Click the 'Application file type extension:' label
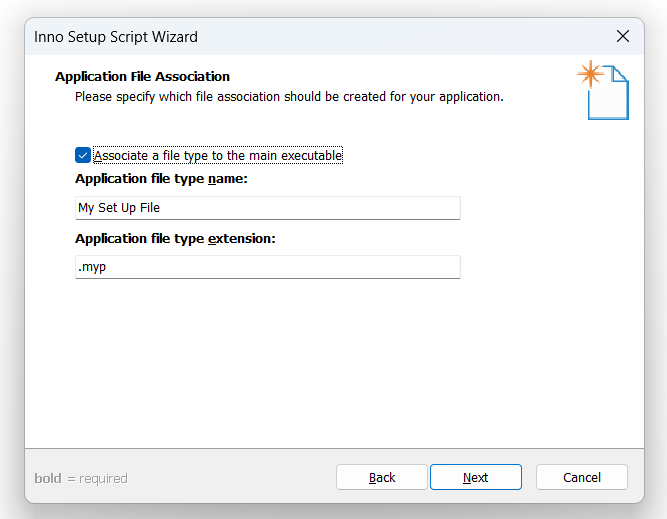Image resolution: width=667 pixels, height=519 pixels. (x=175, y=239)
